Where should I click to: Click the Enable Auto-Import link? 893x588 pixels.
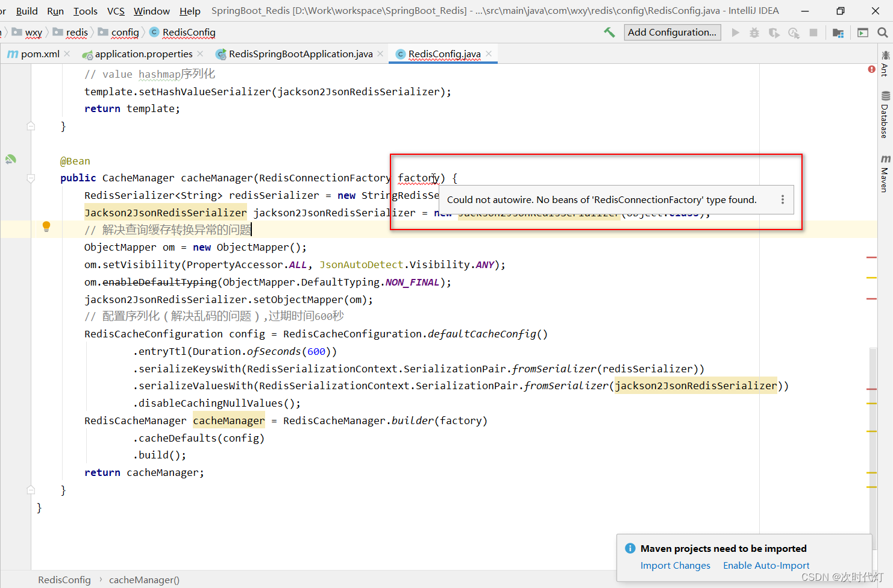[x=766, y=565]
